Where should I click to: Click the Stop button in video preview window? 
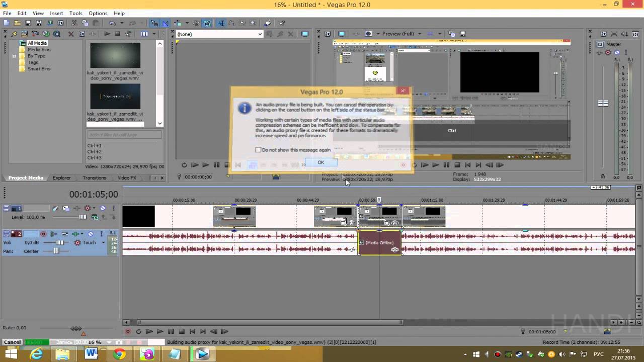tap(457, 165)
